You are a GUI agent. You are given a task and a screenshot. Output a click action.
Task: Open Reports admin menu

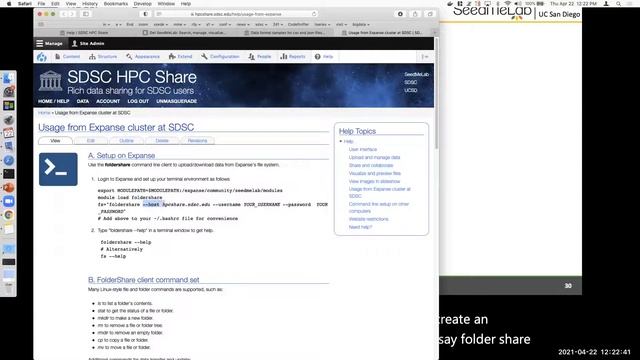coord(293,57)
